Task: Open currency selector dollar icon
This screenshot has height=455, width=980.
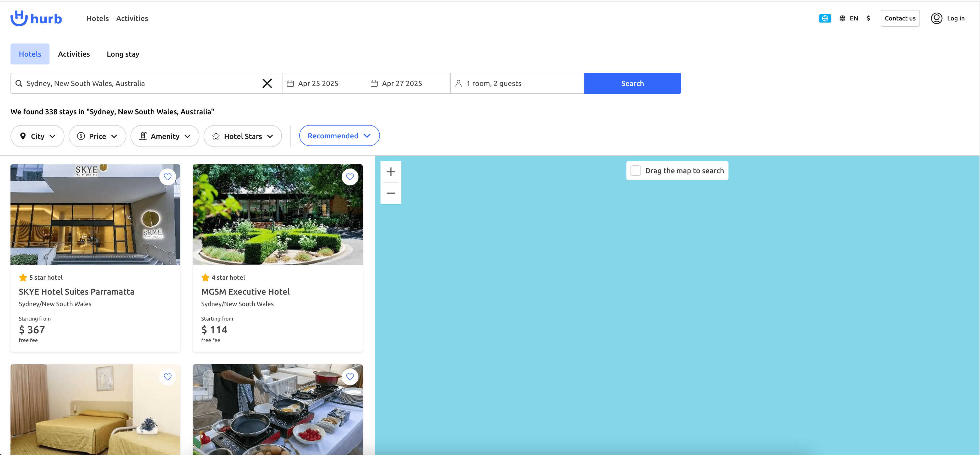Action: coord(868,18)
